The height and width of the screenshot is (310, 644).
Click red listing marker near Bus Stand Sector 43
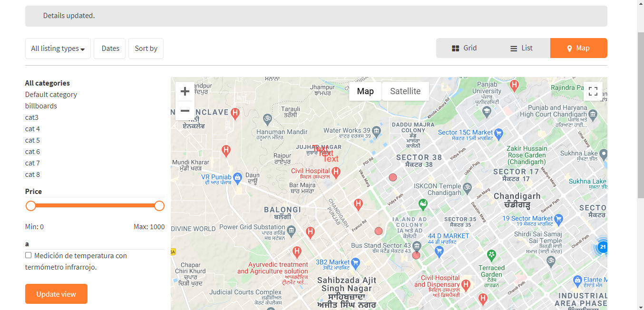point(416,255)
